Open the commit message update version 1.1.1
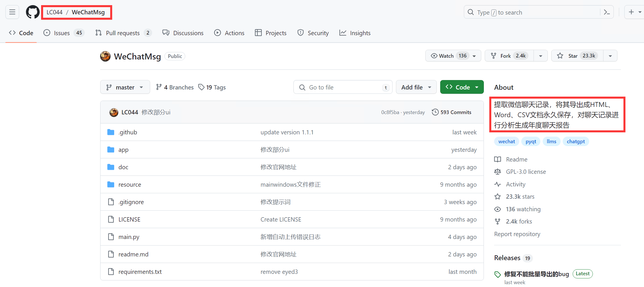The image size is (644, 287). pos(287,132)
